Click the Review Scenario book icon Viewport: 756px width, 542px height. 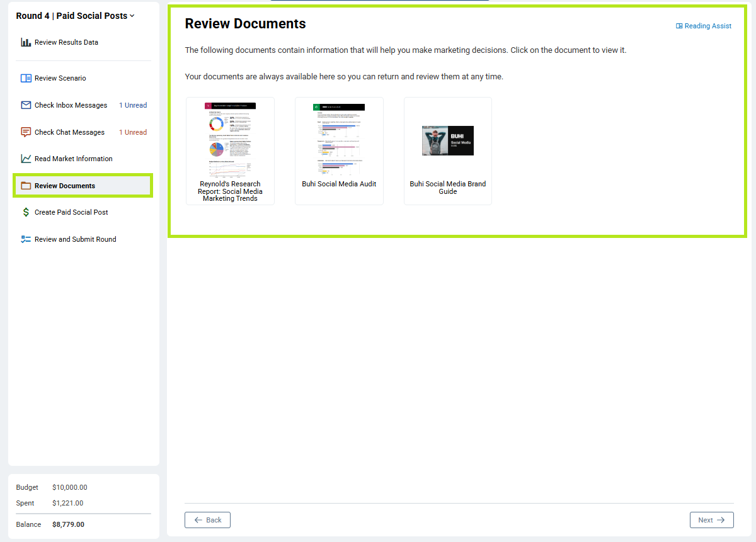(x=26, y=78)
